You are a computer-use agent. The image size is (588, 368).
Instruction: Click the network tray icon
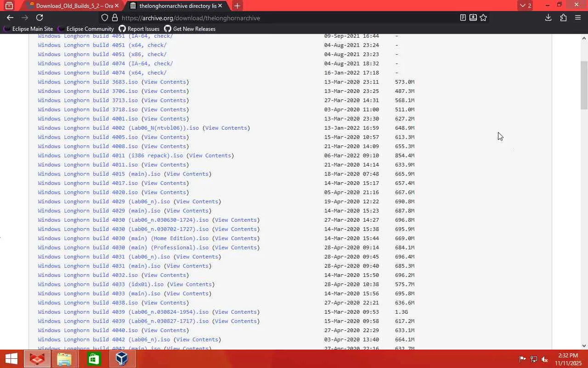click(x=534, y=359)
